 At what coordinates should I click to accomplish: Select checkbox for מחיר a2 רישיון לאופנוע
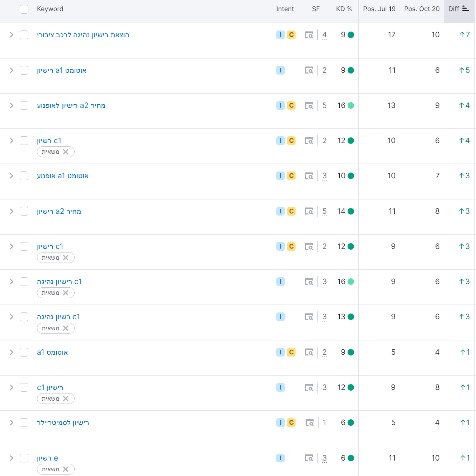[x=24, y=105]
